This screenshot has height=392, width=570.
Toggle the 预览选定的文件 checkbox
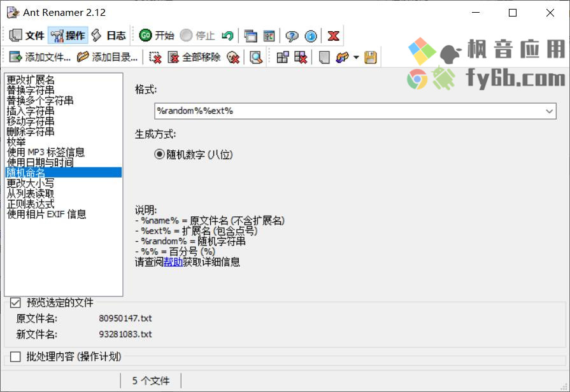(x=15, y=302)
